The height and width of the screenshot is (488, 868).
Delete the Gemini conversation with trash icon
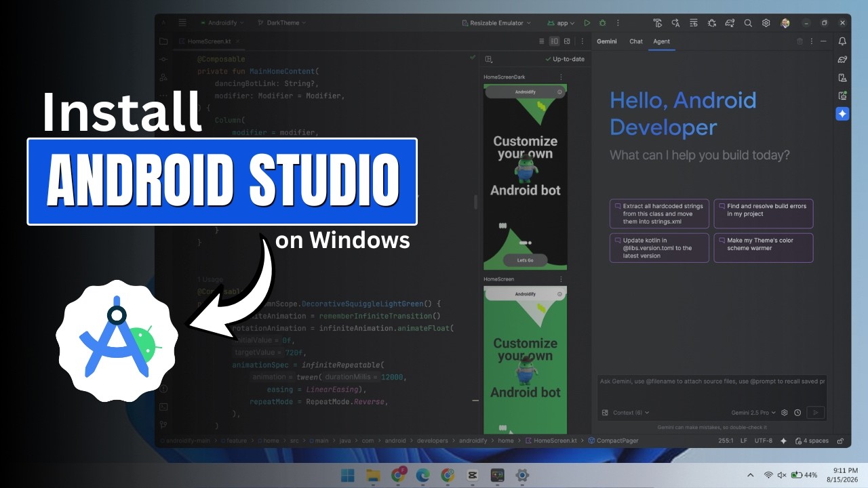click(x=800, y=41)
